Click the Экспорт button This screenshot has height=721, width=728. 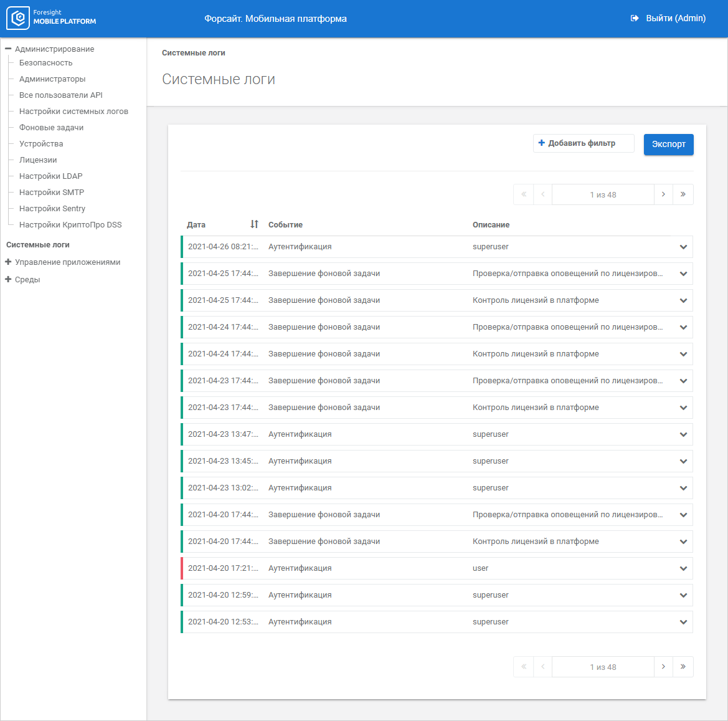(x=668, y=145)
